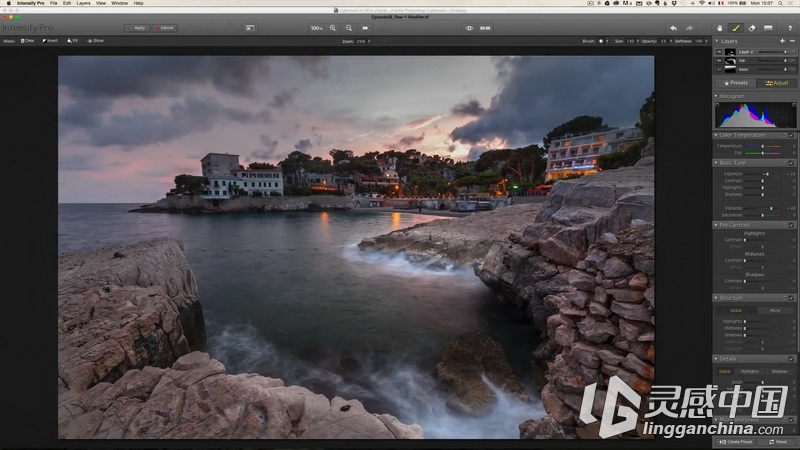
Task: Open the brush Size dropdown
Action: [x=632, y=41]
